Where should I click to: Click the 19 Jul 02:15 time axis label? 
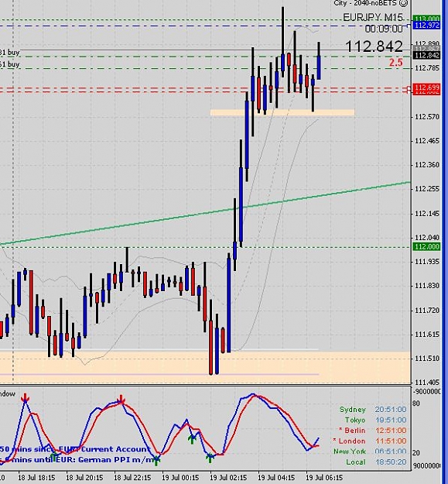(x=228, y=478)
